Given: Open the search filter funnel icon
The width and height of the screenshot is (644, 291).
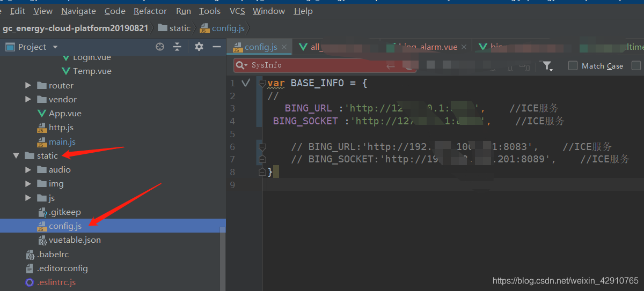Looking at the screenshot, I should 547,66.
